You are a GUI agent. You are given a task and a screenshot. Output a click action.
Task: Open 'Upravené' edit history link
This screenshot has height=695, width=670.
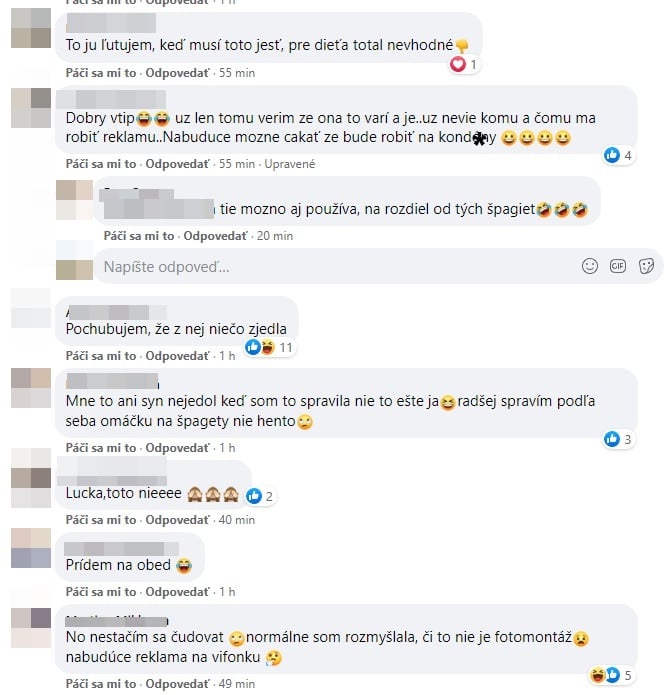(x=290, y=164)
